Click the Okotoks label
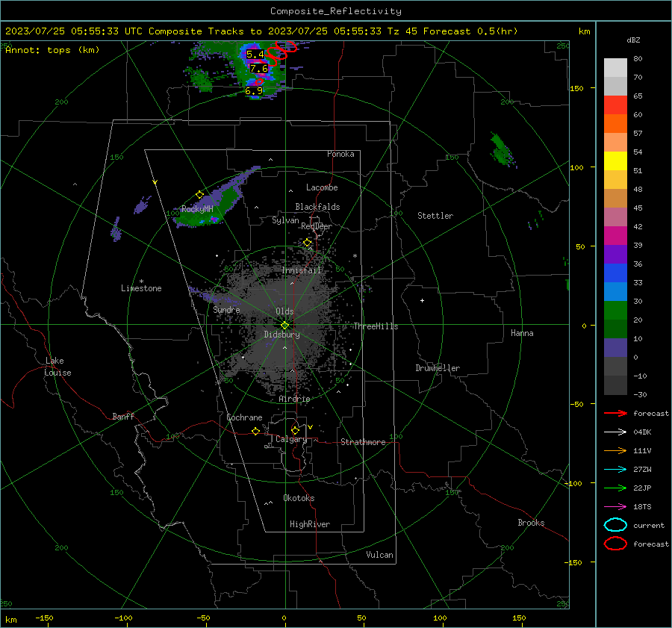Image resolution: width=672 pixels, height=628 pixels. pyautogui.click(x=299, y=498)
